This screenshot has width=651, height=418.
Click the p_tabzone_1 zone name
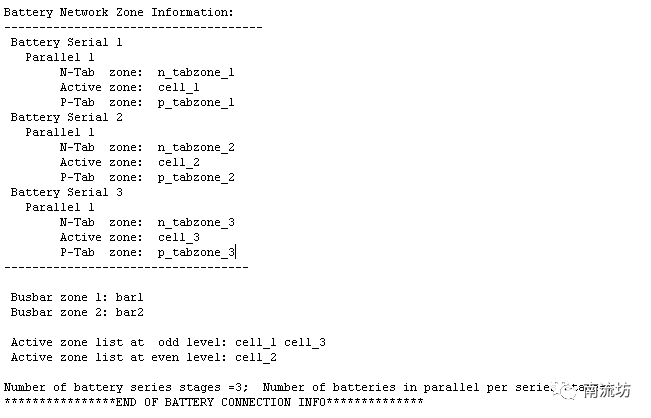pyautogui.click(x=196, y=102)
